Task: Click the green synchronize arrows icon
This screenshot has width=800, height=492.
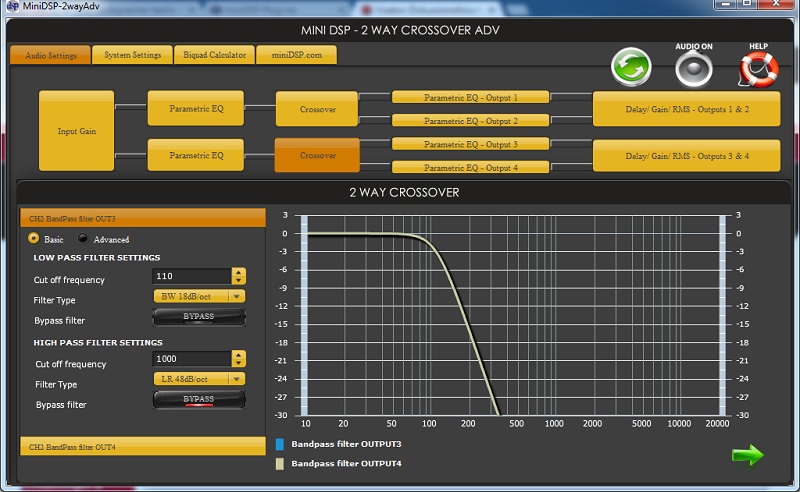Action: click(631, 69)
